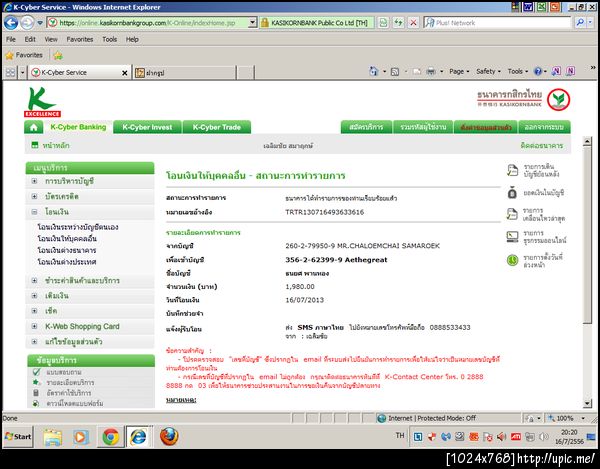Click the Windows Start button
Viewport: 600px width, 469px height.
click(18, 436)
